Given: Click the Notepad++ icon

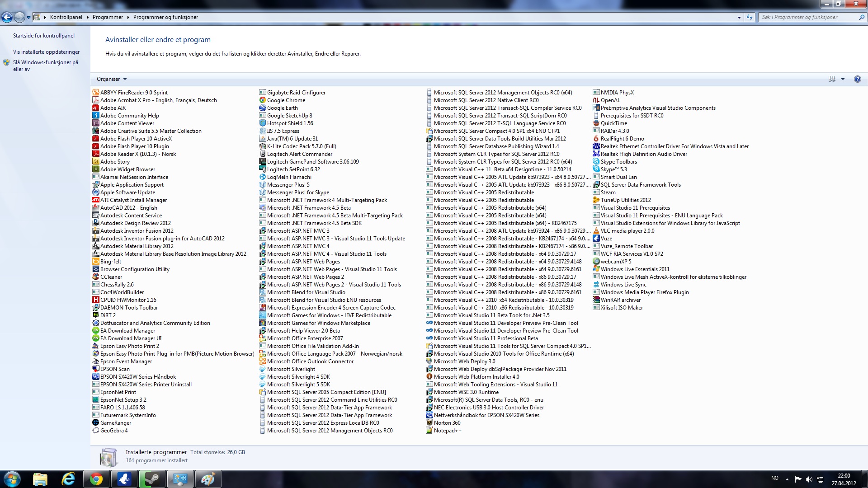Looking at the screenshot, I should pyautogui.click(x=429, y=431).
